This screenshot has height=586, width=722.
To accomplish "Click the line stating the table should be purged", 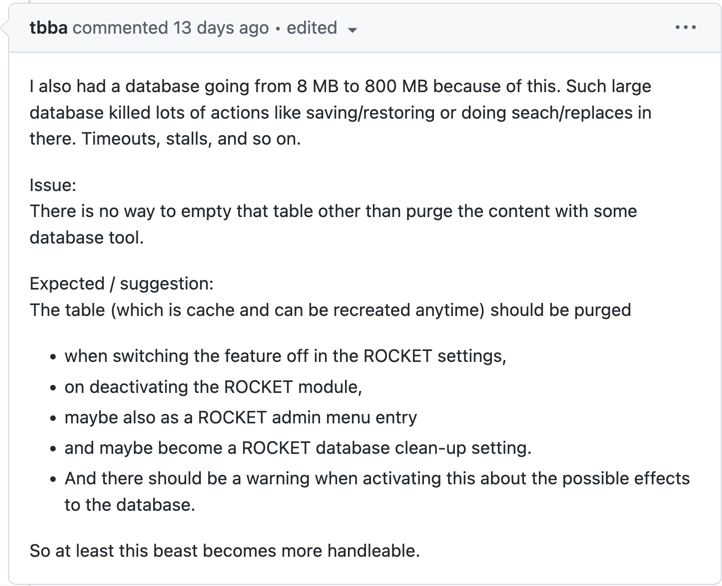I will (x=330, y=310).
